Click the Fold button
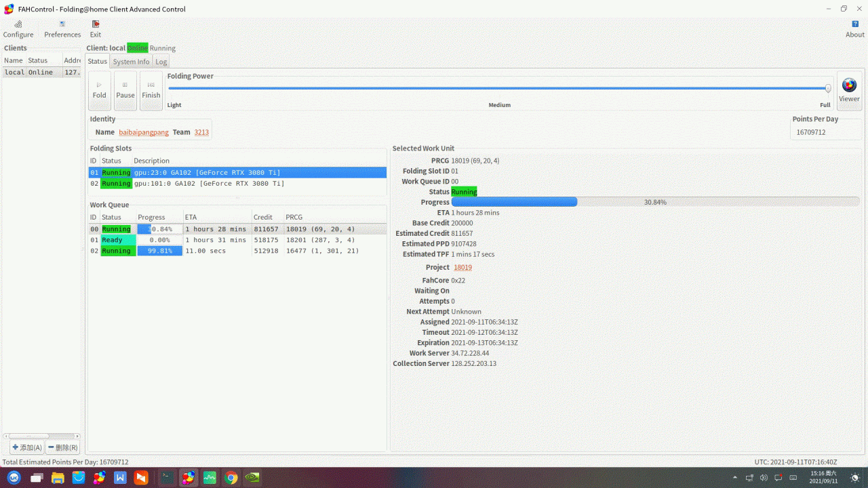The height and width of the screenshot is (488, 868). [x=100, y=90]
